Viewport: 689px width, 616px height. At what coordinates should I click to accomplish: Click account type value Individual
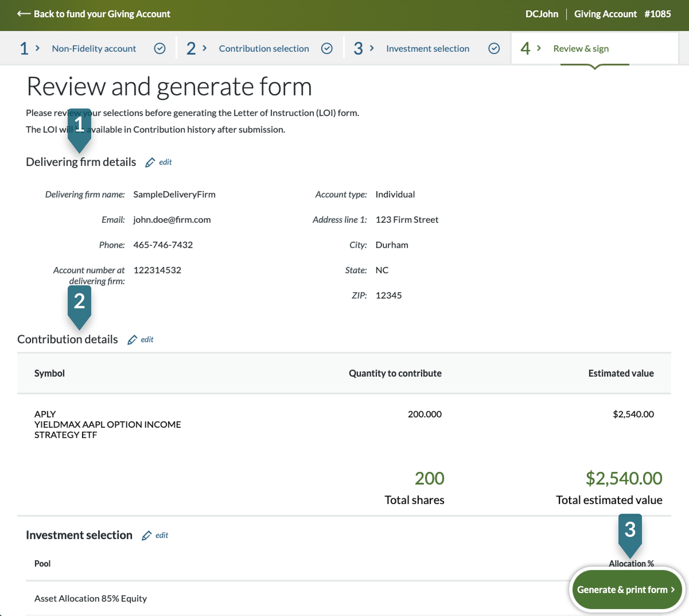click(395, 194)
